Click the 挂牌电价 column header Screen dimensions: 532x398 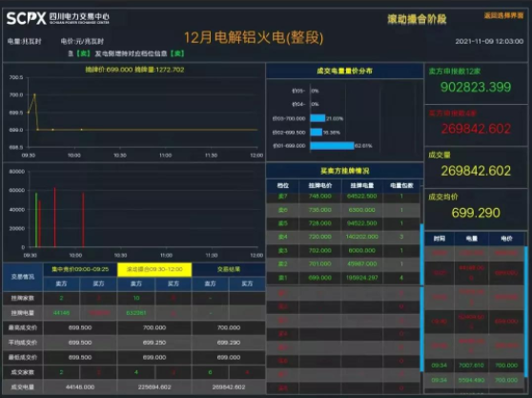tap(320, 185)
